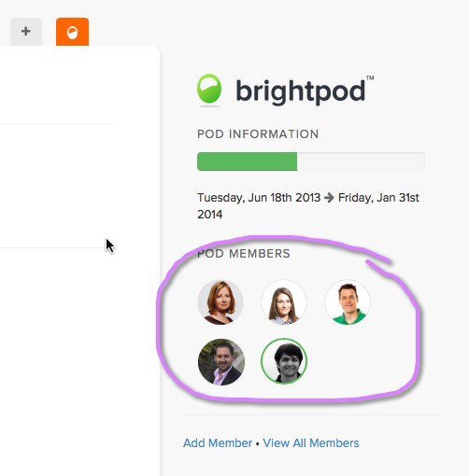This screenshot has height=476, width=469.
Task: Click the POD INFORMATION heading
Action: (x=258, y=134)
